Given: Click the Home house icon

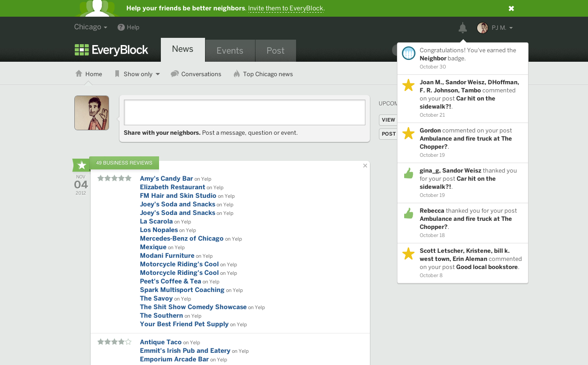Looking at the screenshot, I should point(79,73).
